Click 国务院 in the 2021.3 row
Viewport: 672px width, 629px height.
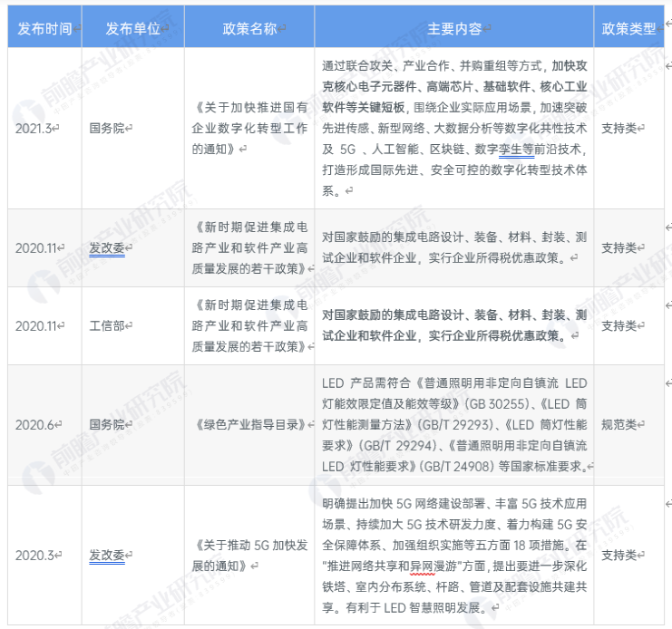click(x=108, y=128)
